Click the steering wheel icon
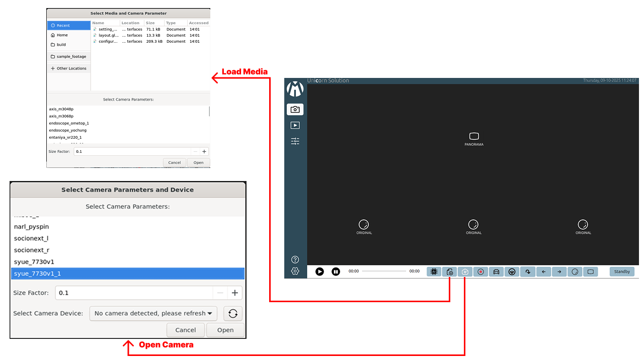Image resolution: width=644 pixels, height=362 pixels. pos(512,271)
